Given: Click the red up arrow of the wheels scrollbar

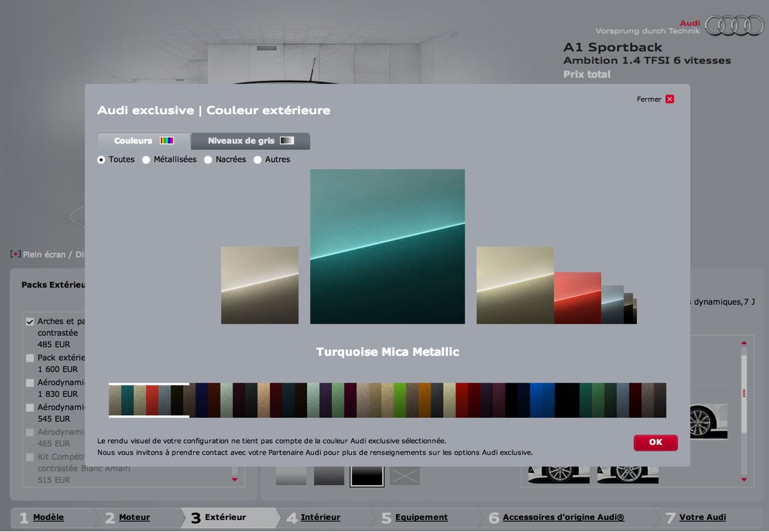Looking at the screenshot, I should pyautogui.click(x=744, y=343).
